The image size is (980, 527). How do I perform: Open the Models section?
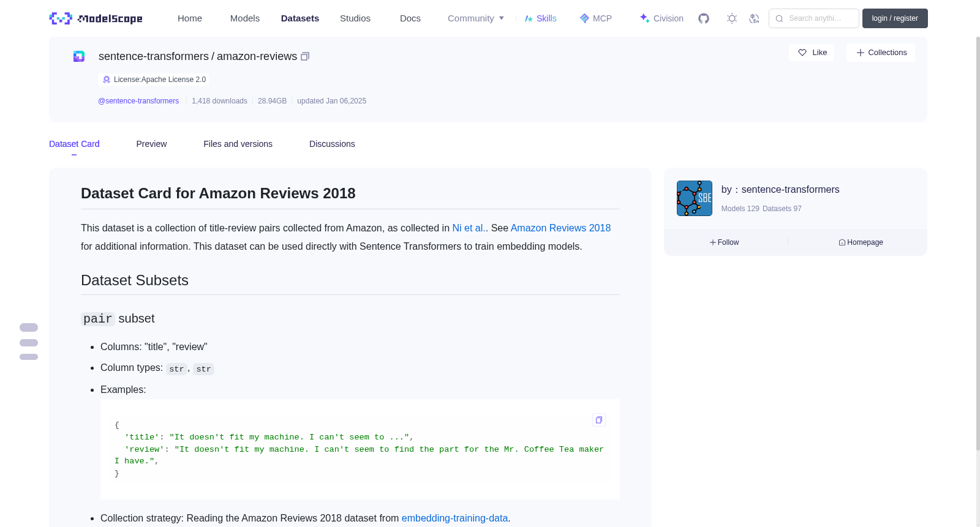(x=245, y=18)
